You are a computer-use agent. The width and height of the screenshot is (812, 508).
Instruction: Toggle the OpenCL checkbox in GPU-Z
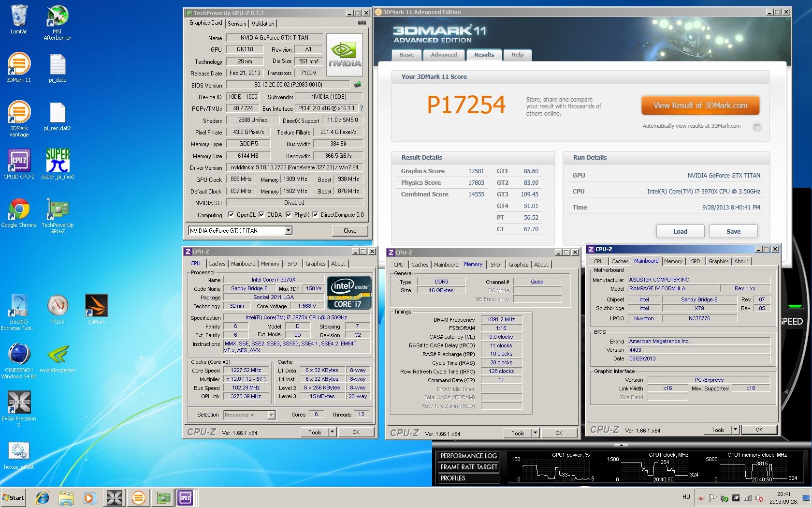(x=231, y=215)
